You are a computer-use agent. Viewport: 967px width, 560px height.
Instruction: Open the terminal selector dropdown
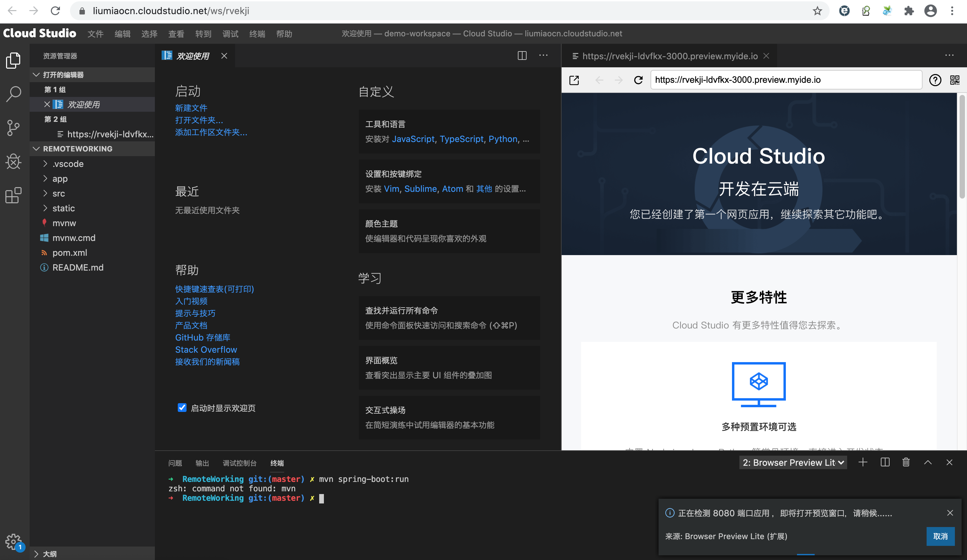pos(793,463)
